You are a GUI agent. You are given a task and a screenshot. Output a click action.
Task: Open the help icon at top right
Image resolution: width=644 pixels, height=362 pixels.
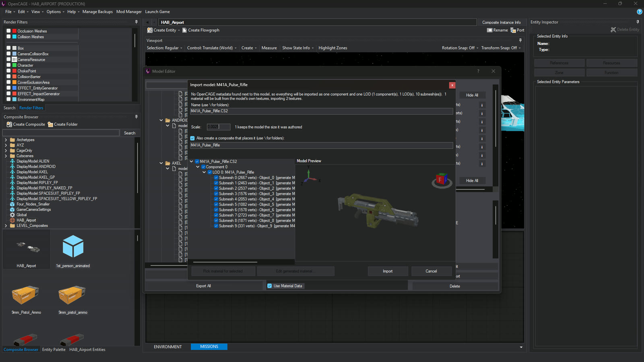[x=640, y=12]
